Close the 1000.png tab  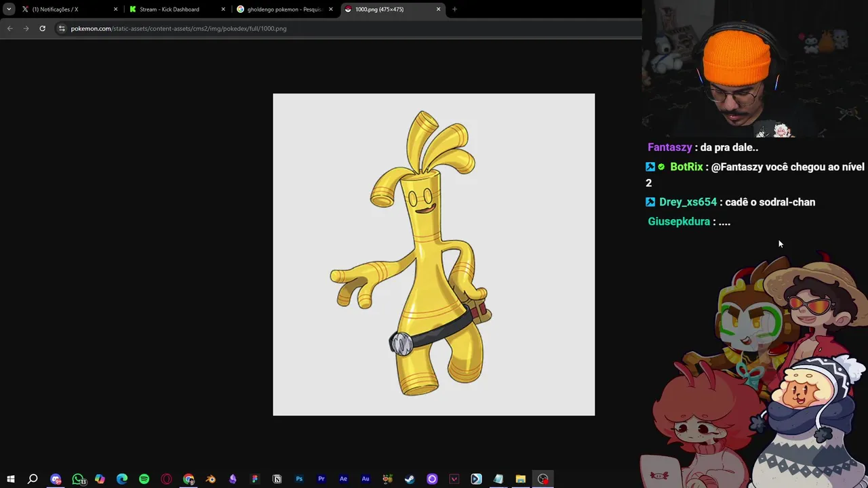tap(438, 9)
